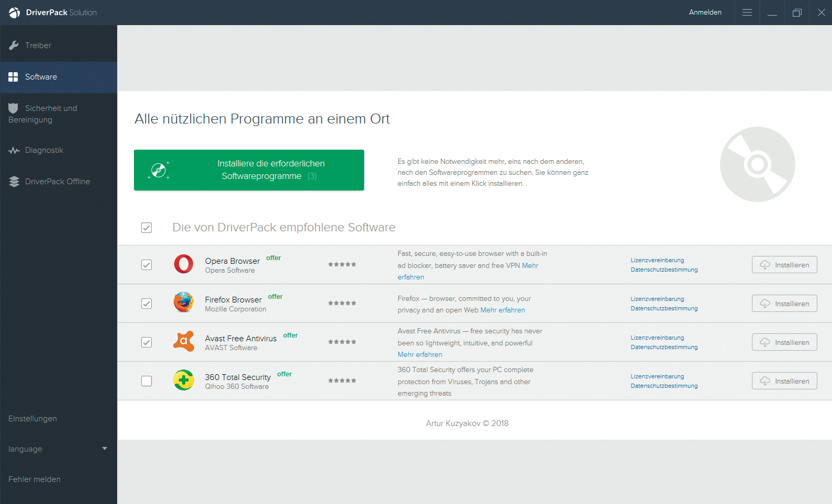The image size is (832, 504).
Task: Install the required software programs button
Action: 249,170
